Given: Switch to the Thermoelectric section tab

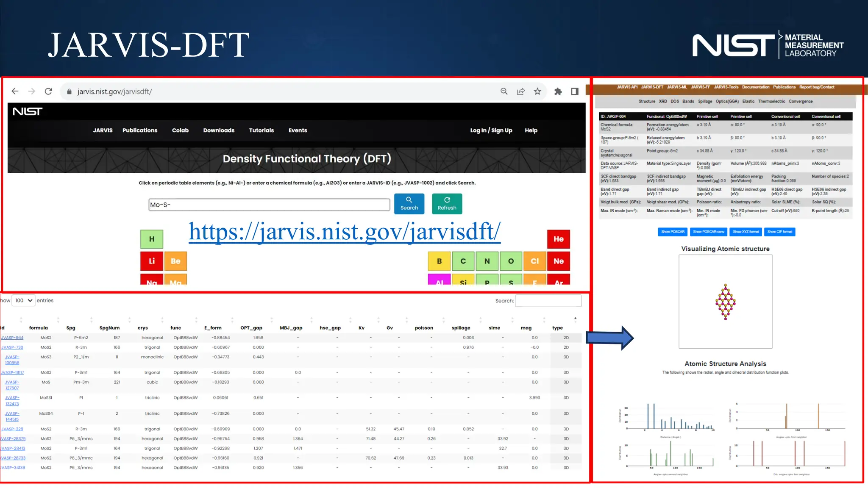Looking at the screenshot, I should pos(771,101).
